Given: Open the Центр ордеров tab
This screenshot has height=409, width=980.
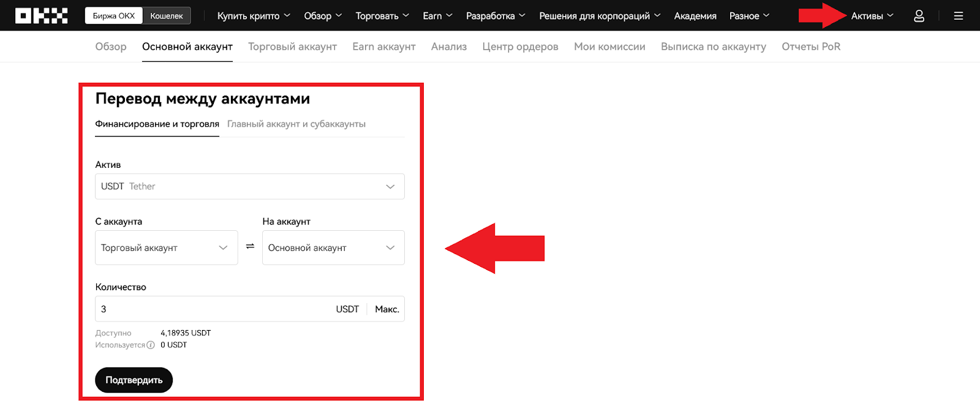Looking at the screenshot, I should [x=520, y=47].
